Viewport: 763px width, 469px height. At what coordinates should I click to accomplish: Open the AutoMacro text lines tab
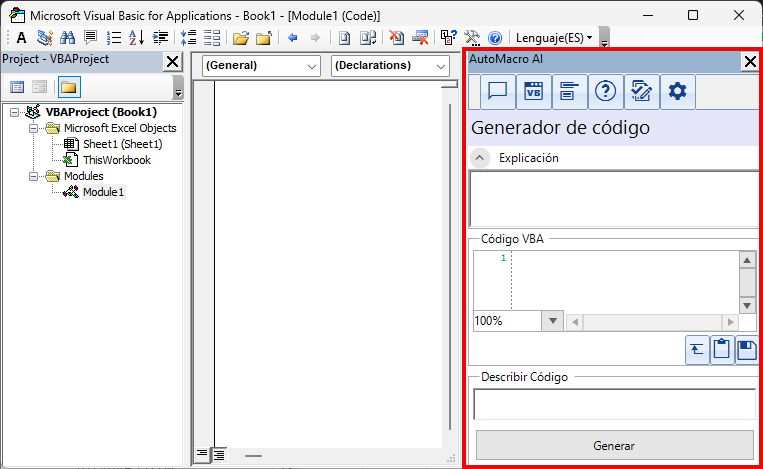(x=569, y=91)
